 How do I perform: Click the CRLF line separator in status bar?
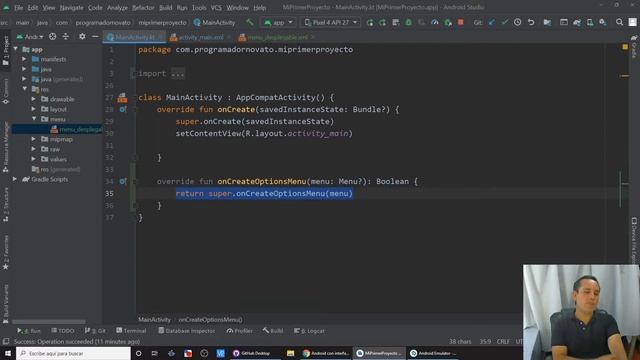coord(503,341)
